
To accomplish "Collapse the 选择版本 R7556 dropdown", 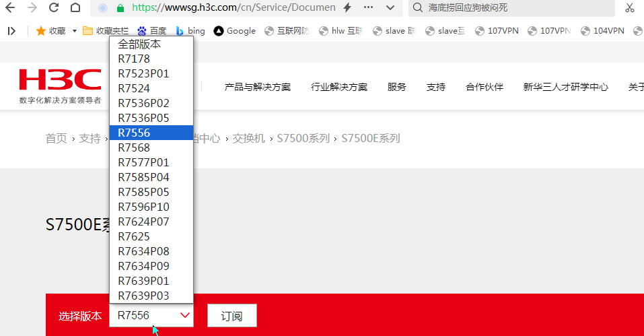I will [x=151, y=315].
